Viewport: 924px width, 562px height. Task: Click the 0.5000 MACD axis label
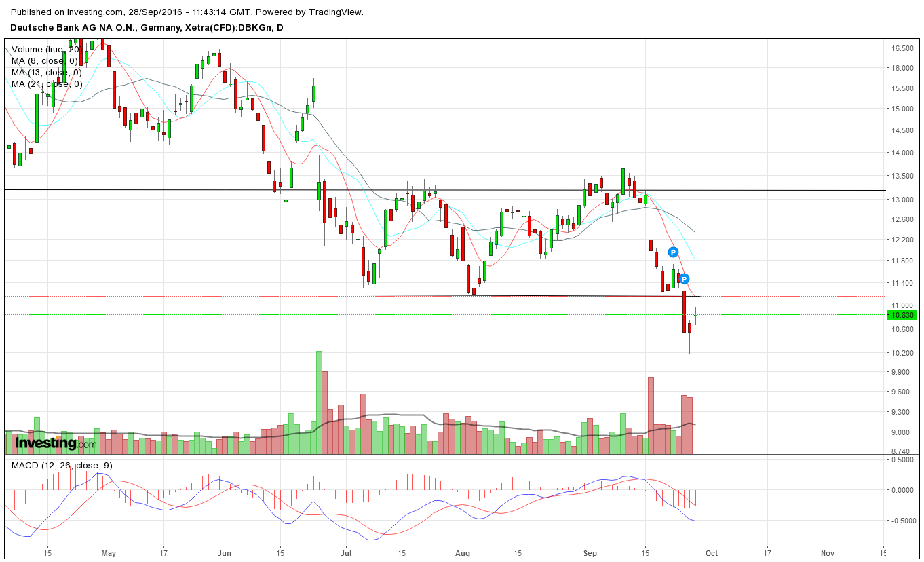(903, 460)
